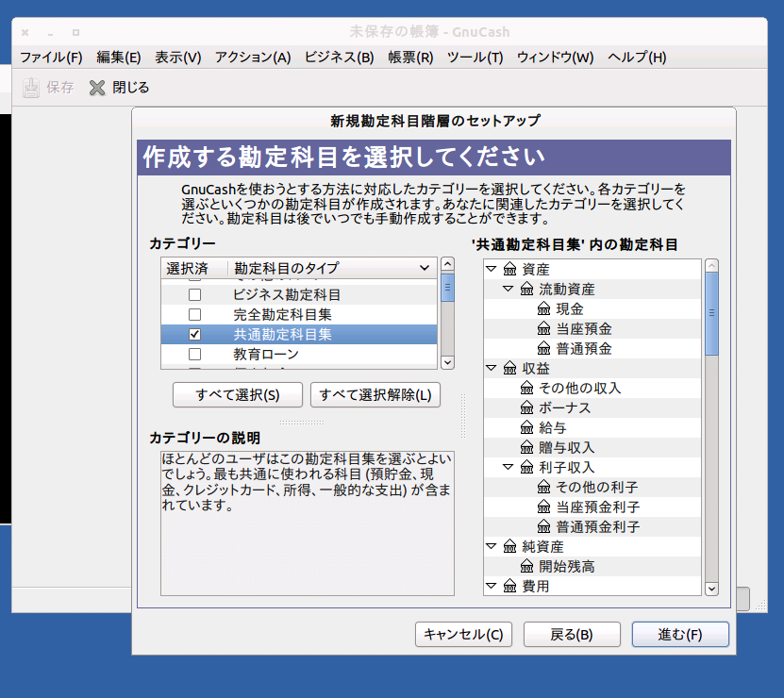
Task: Uncheck the 共通勘定科目集 checkbox
Action: [x=194, y=334]
